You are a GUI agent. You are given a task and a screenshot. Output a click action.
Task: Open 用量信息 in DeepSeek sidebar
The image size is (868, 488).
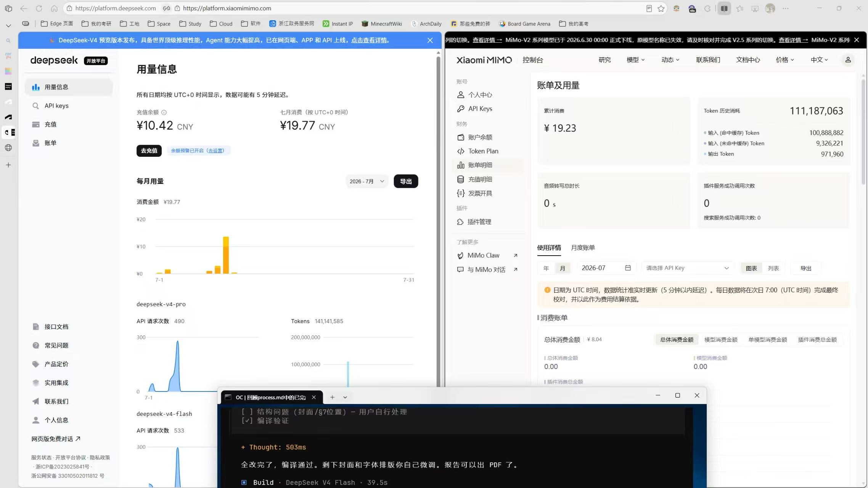pos(69,87)
